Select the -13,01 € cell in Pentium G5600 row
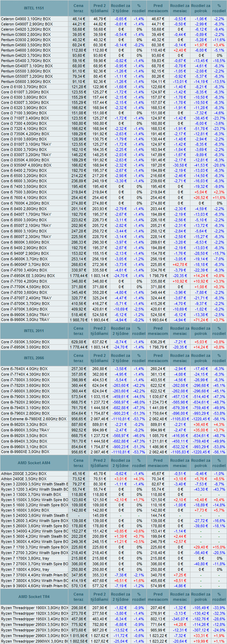Image resolution: width=227 pixels, height=644 pixels. click(180, 82)
